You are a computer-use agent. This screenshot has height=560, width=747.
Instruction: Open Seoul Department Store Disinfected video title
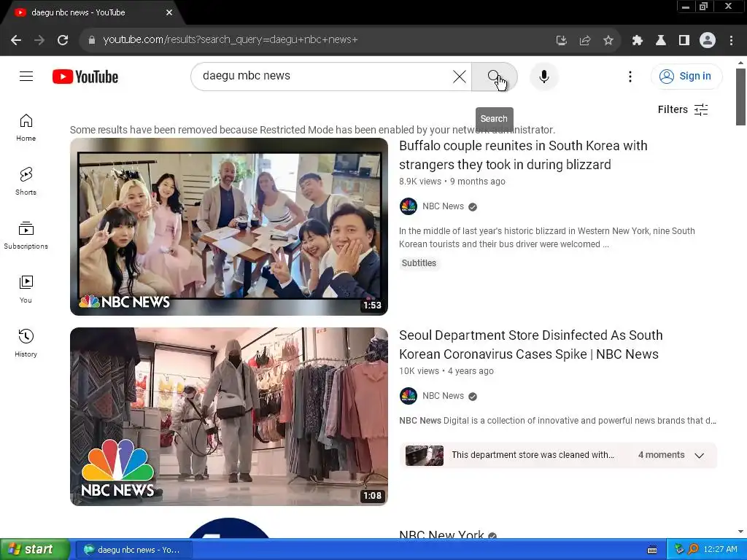pos(531,345)
